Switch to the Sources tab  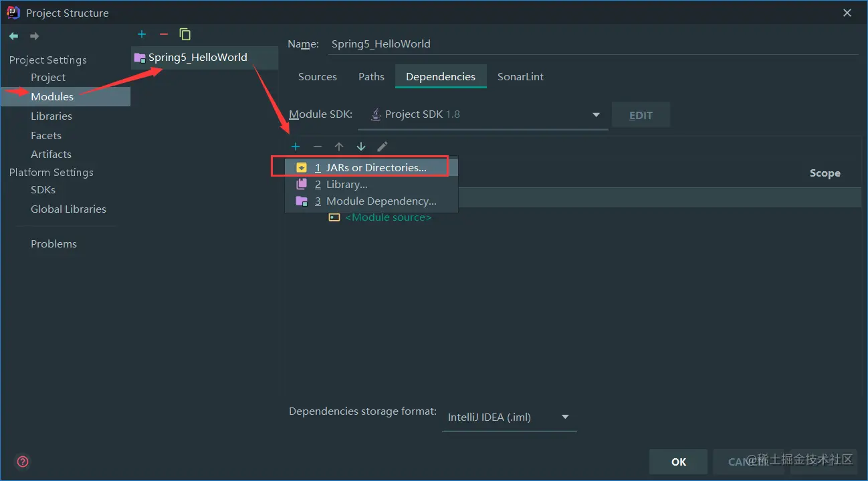[318, 76]
